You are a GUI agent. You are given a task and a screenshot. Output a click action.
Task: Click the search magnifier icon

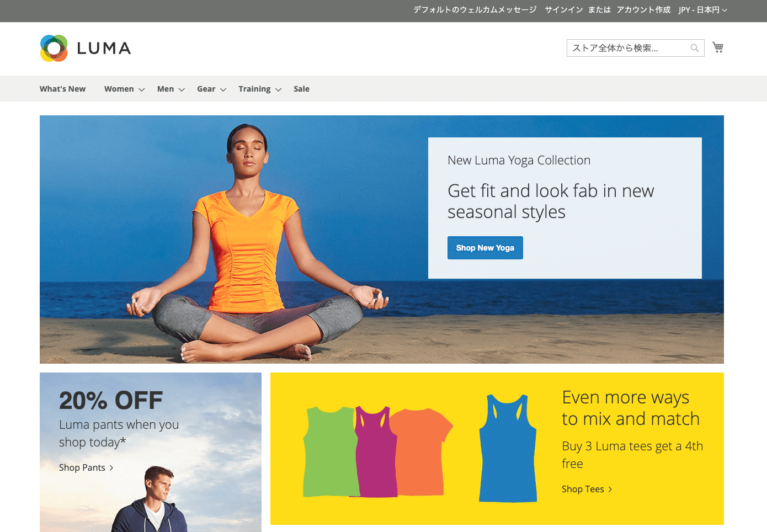(695, 48)
